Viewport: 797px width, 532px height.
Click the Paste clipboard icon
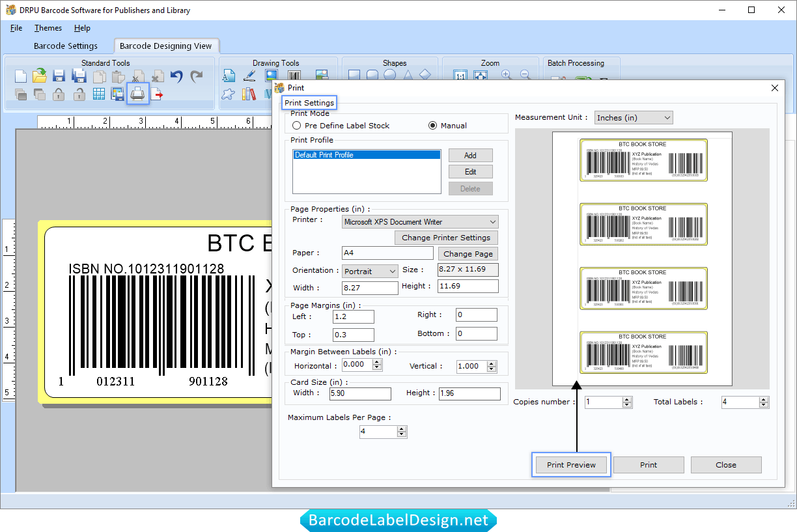(x=118, y=76)
